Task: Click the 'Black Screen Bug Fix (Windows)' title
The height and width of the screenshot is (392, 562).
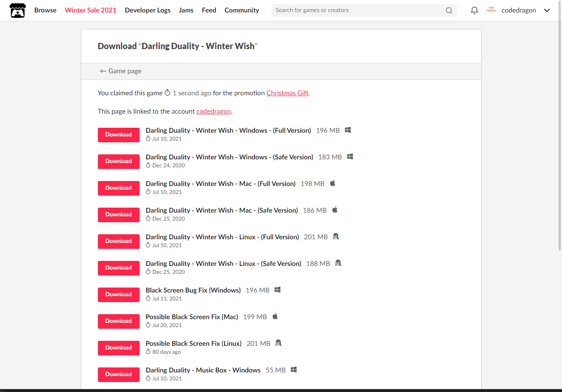Action: [x=193, y=290]
